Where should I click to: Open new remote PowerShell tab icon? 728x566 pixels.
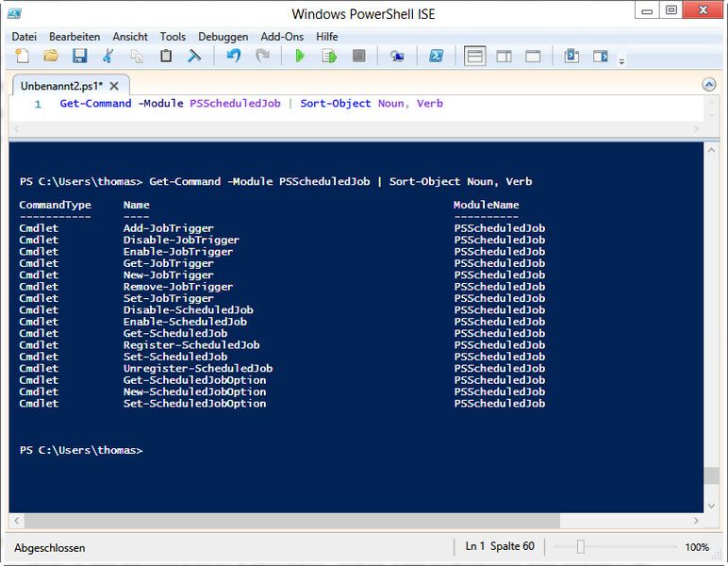coord(397,57)
